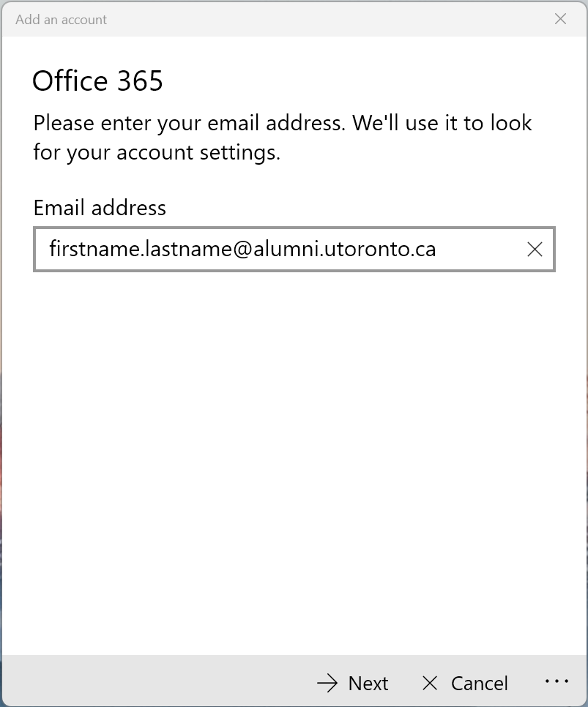588x707 pixels.
Task: Select the email address input field
Action: click(x=293, y=250)
